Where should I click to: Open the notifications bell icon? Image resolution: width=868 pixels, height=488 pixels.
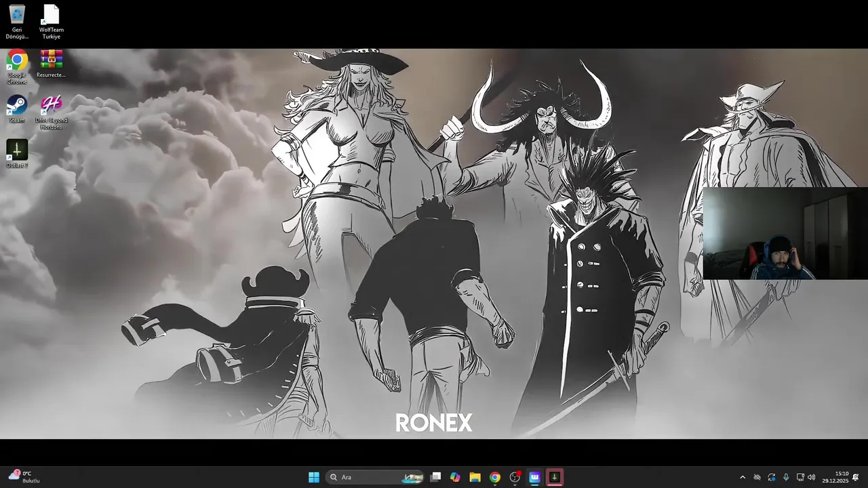[856, 477]
